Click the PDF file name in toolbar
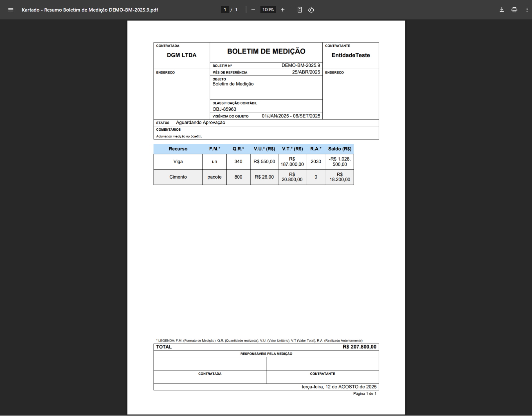The width and height of the screenshot is (532, 416). tap(90, 10)
